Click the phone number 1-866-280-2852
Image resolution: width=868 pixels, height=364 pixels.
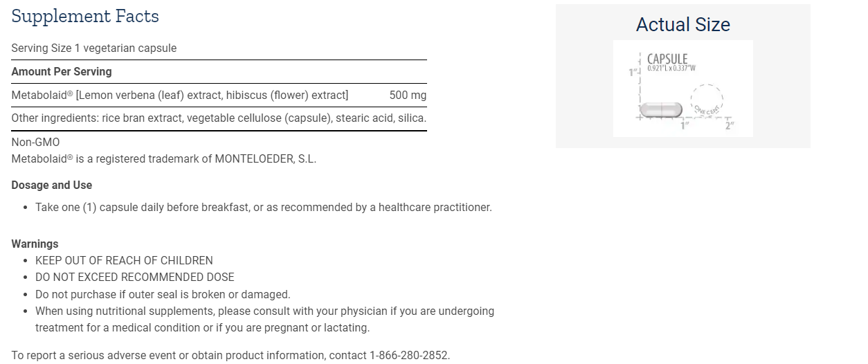tap(409, 355)
